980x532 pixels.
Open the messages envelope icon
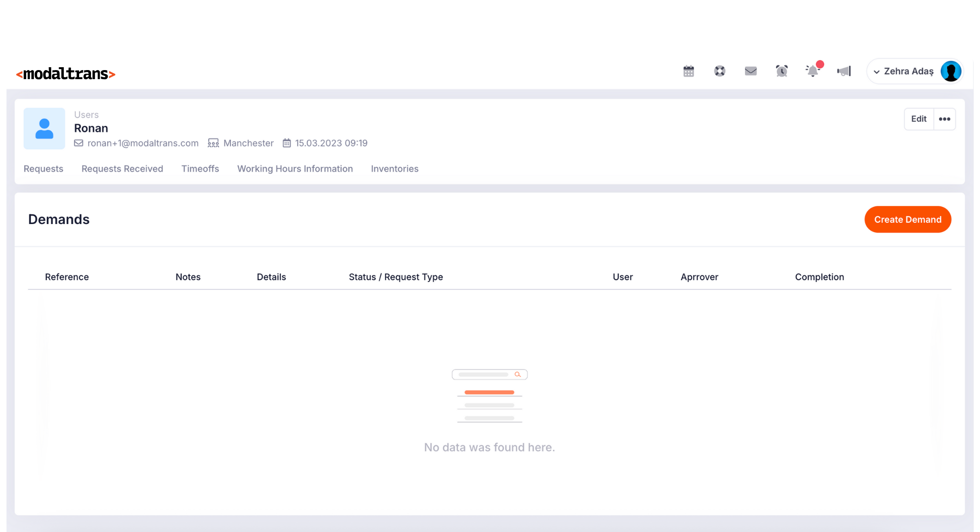tap(751, 71)
